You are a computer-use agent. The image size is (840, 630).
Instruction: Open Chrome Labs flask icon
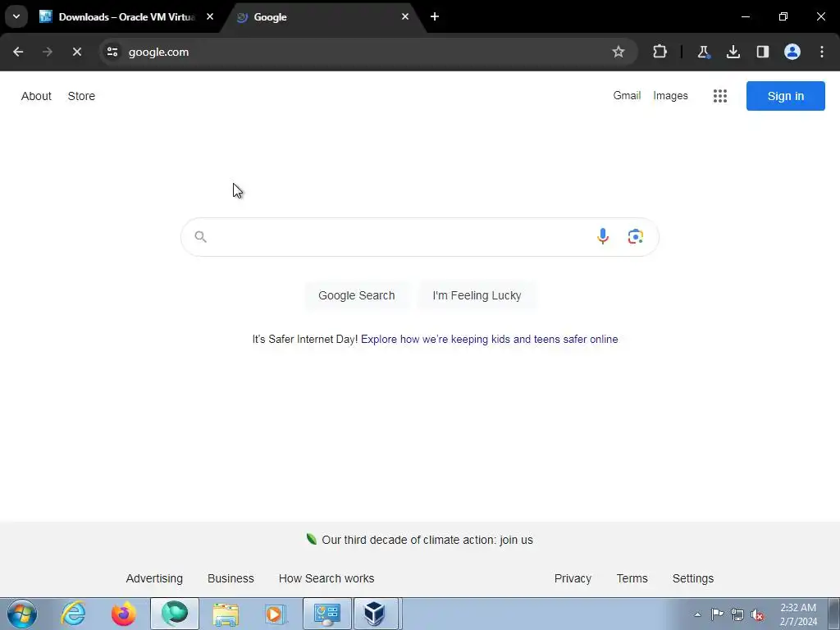[703, 52]
